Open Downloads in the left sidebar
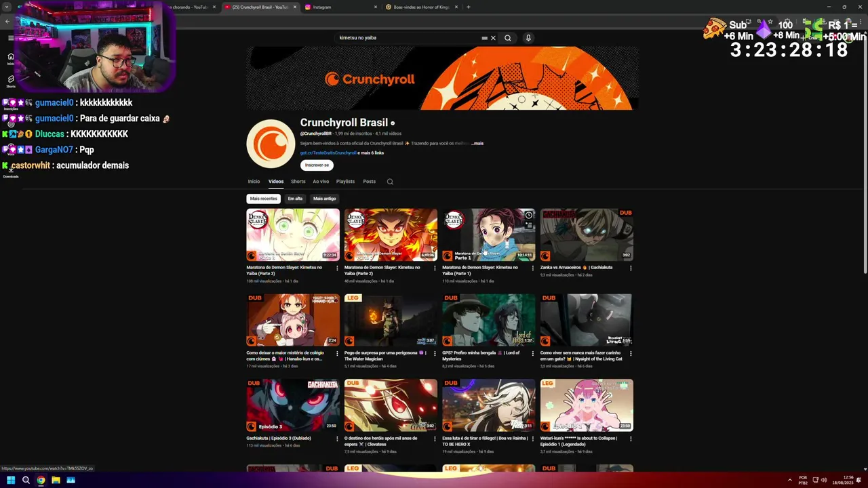Viewport: 868px width, 488px height. click(x=11, y=171)
